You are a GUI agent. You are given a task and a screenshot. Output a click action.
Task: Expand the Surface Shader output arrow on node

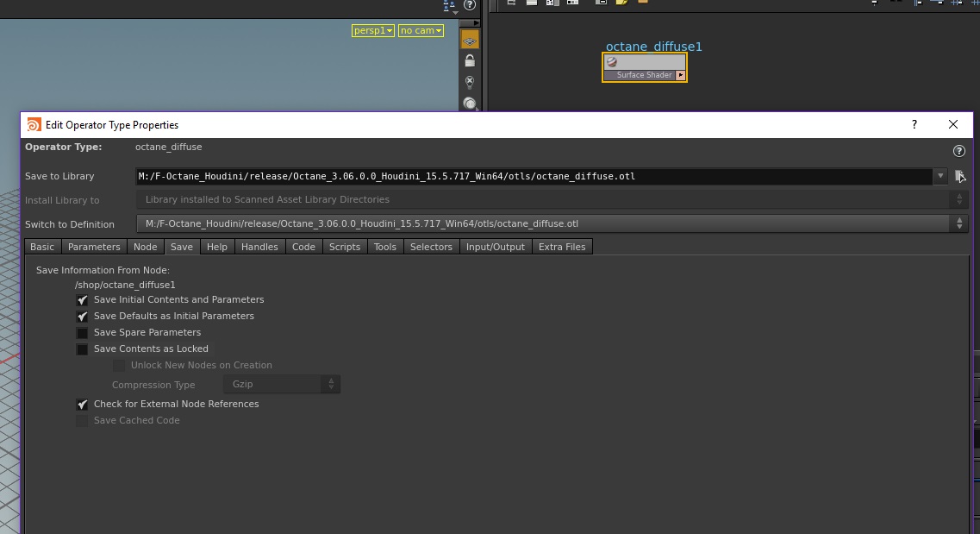pos(681,75)
